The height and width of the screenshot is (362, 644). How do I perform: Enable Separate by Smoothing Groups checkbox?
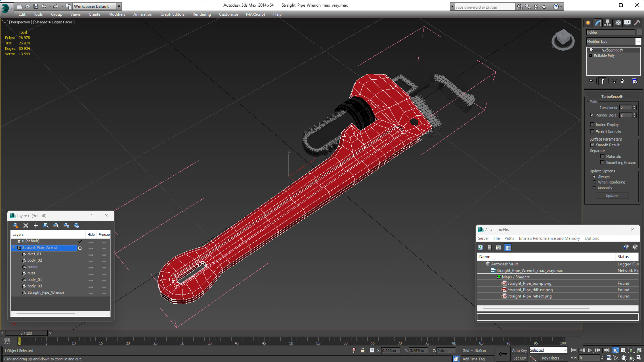(x=602, y=162)
